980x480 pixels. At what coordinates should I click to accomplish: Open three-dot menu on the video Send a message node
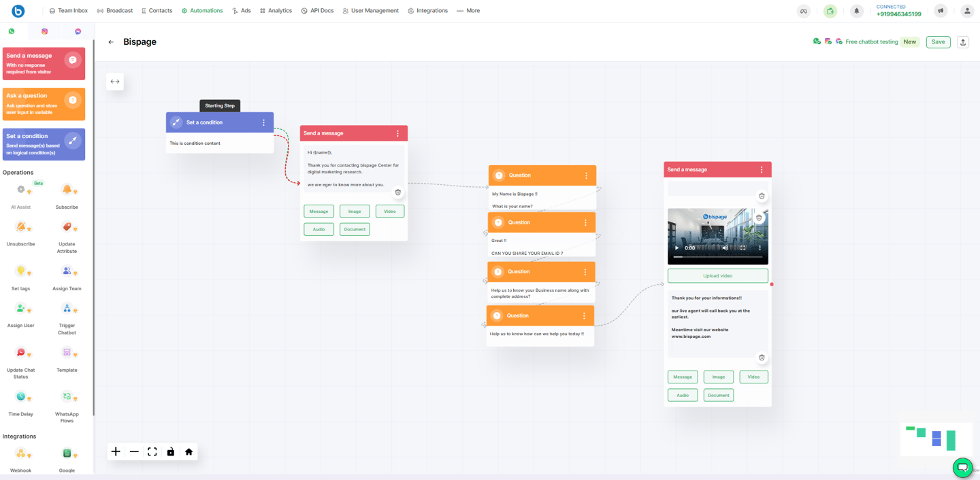click(x=762, y=169)
